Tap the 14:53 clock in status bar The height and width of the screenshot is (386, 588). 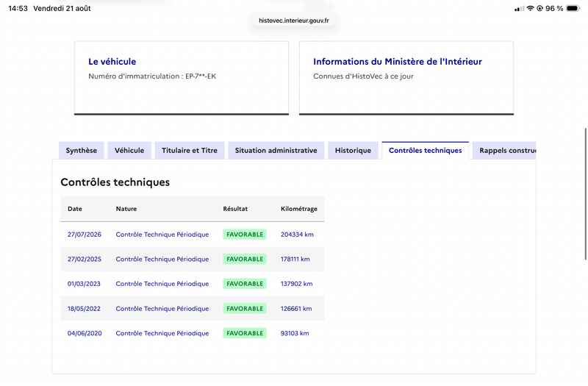pos(18,8)
